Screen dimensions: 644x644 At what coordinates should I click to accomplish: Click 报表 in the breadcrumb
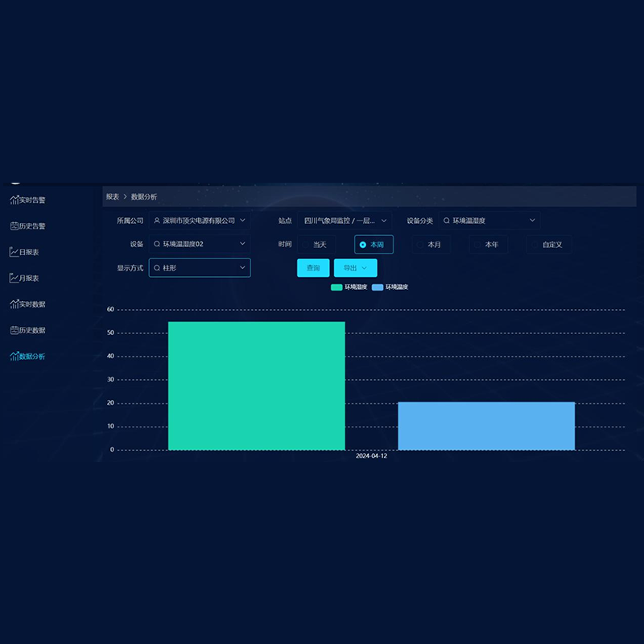(113, 196)
